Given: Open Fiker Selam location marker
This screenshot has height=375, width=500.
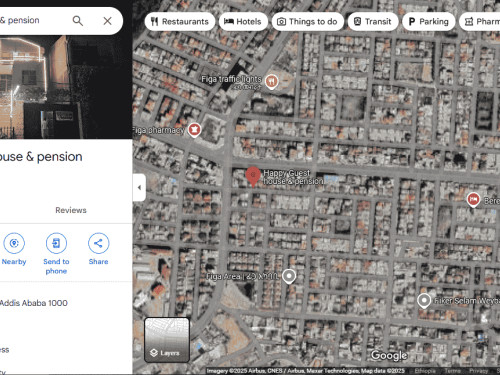Looking at the screenshot, I should [x=424, y=301].
